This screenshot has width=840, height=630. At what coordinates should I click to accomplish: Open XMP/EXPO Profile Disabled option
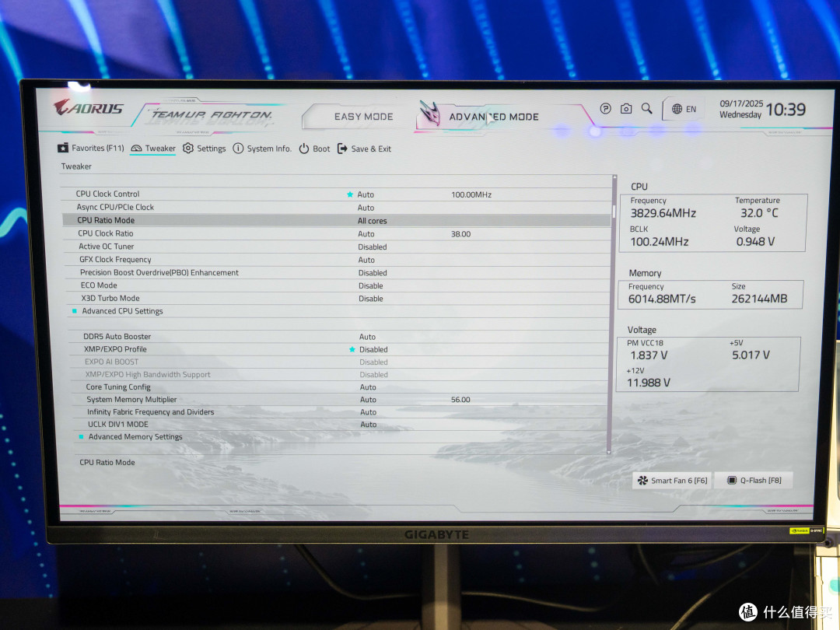[x=373, y=349]
